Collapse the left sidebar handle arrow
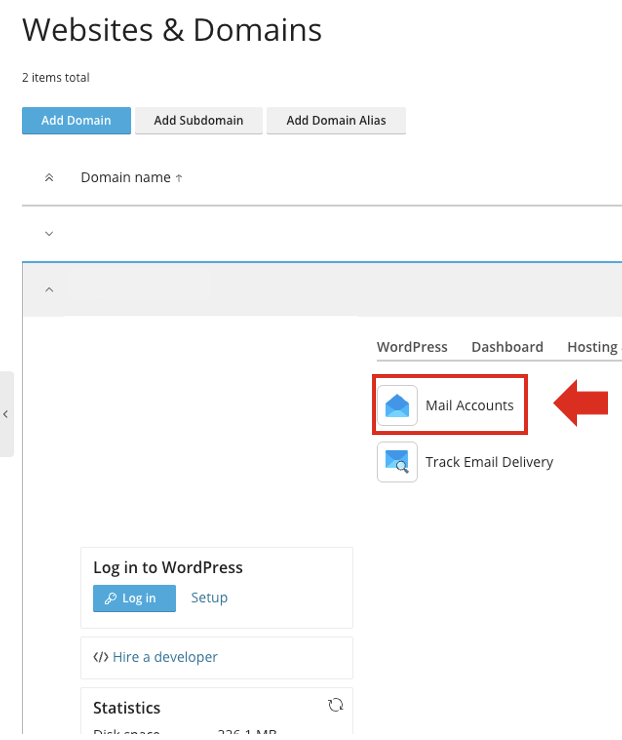This screenshot has height=740, width=622. [6, 414]
